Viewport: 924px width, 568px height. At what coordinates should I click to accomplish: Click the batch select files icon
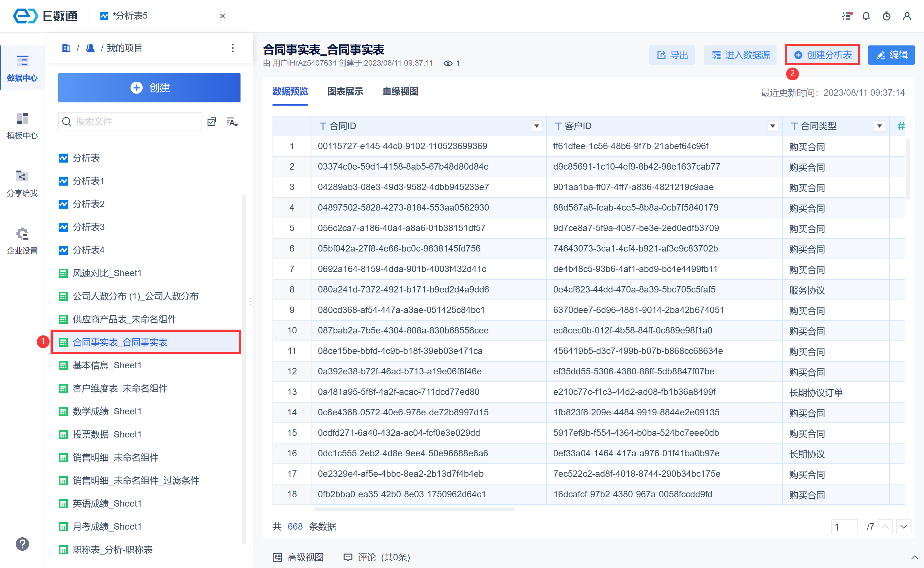pos(212,122)
